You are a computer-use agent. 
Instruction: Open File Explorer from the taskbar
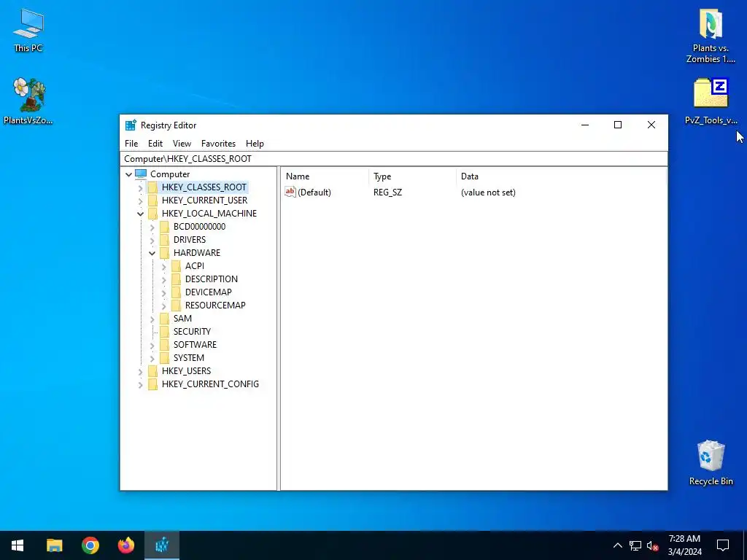(x=54, y=545)
